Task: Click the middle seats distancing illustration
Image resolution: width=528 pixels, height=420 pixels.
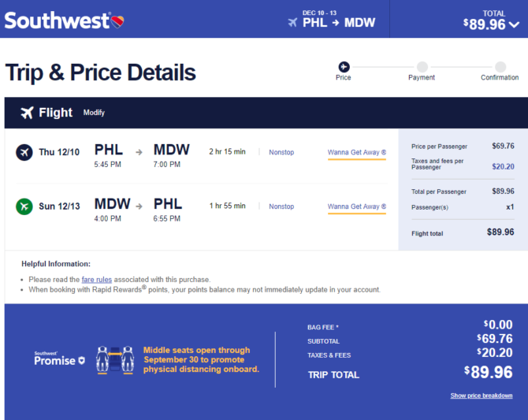Action: pyautogui.click(x=115, y=360)
